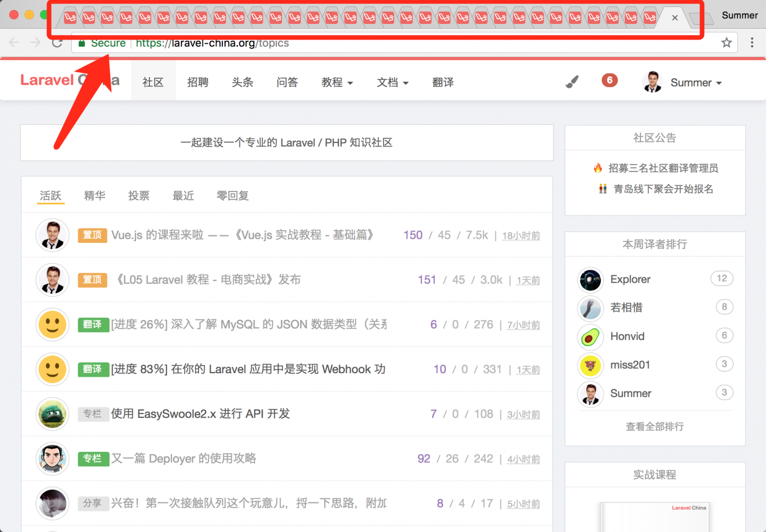Open 招募三名社区翻译管理员 announcement
The height and width of the screenshot is (532, 766).
pos(663,168)
